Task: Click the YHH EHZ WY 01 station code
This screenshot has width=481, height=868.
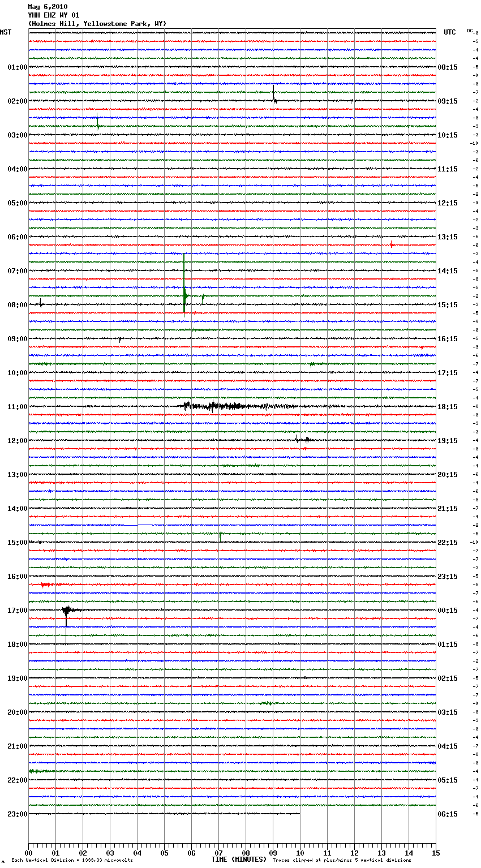Action: (x=54, y=15)
